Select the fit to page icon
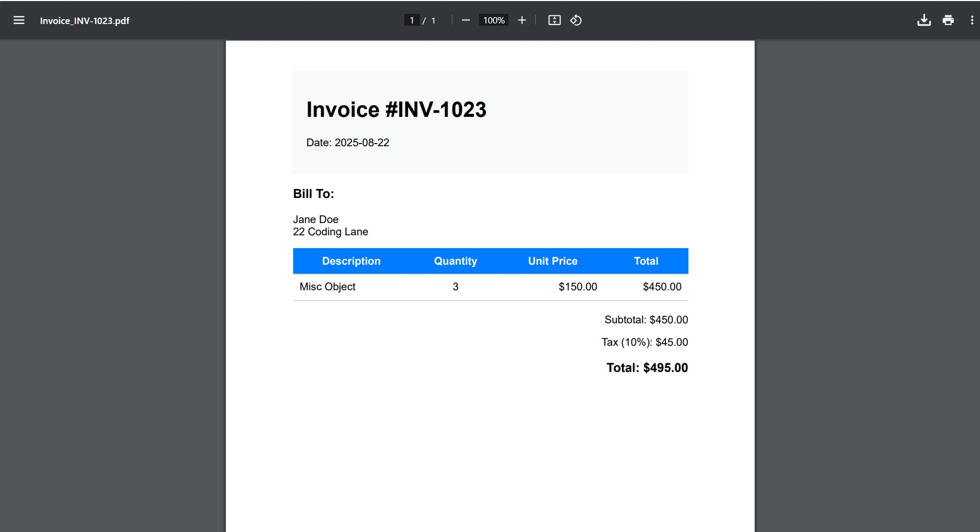This screenshot has height=532, width=980. pos(554,20)
